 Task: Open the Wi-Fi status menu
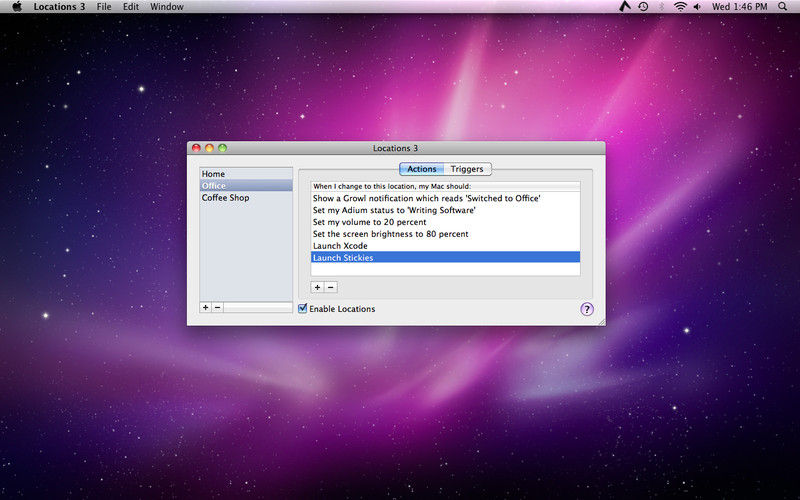click(680, 7)
